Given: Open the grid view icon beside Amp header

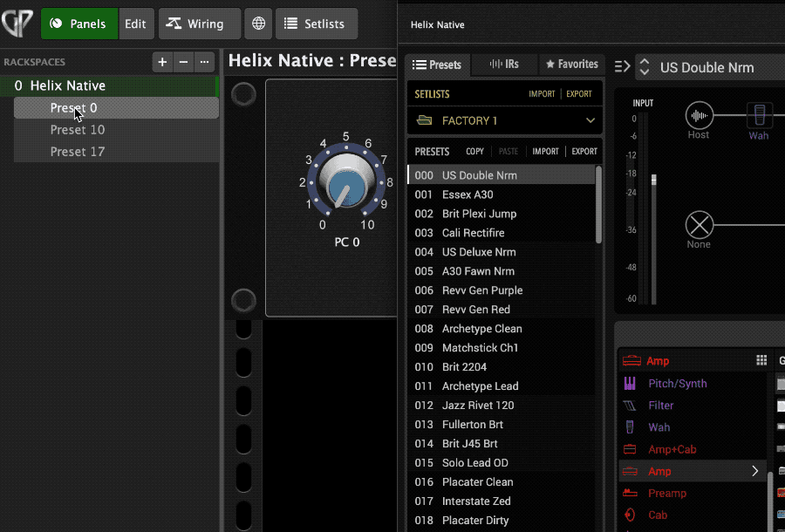Looking at the screenshot, I should pos(761,360).
